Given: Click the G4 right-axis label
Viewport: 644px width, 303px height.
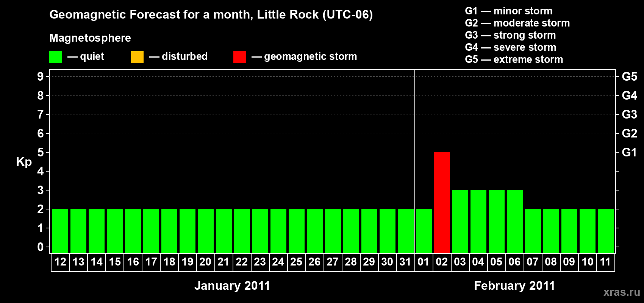Looking at the screenshot, I should point(630,95).
